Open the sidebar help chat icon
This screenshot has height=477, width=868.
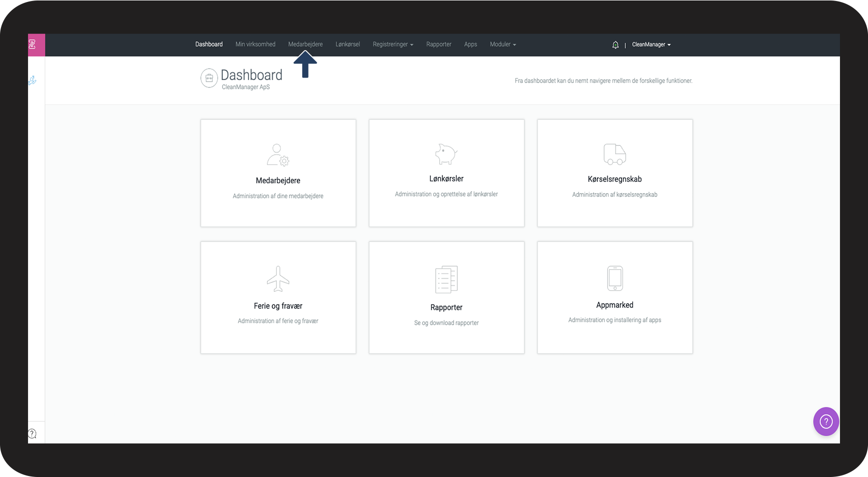tap(32, 434)
